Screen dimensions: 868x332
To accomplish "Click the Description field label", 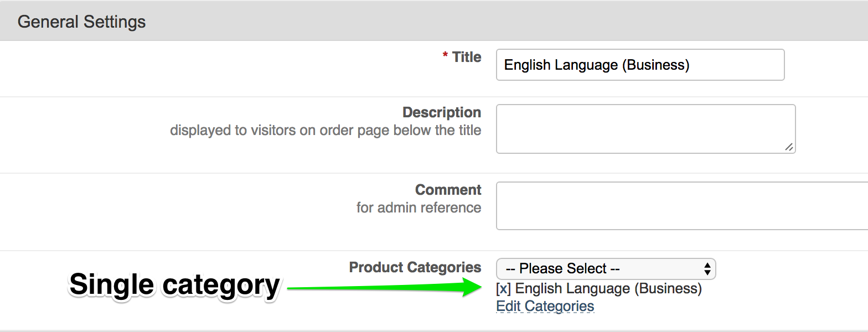I will (441, 112).
